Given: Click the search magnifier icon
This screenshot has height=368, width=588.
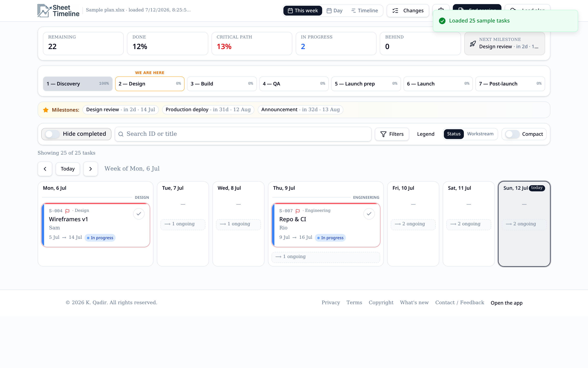Looking at the screenshot, I should pos(121,134).
